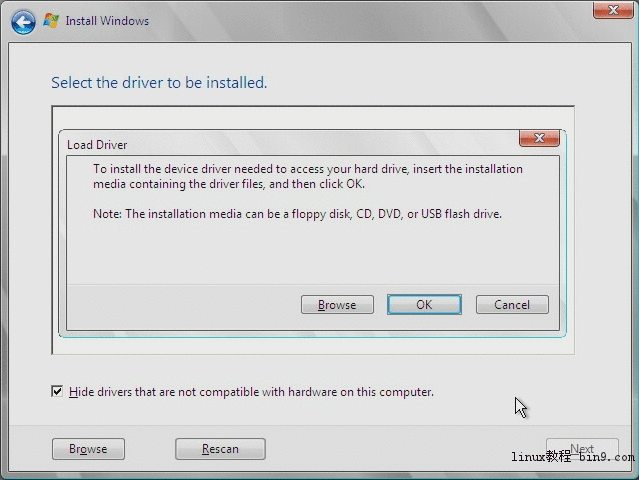639x480 pixels.
Task: Rescan for drivers
Action: 220,449
